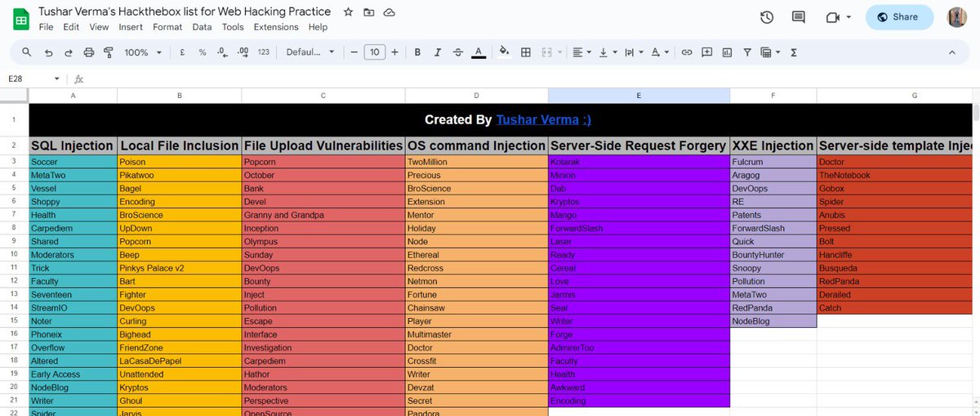The width and height of the screenshot is (980, 416).
Task: Redo the last undone action
Action: pos(68,52)
